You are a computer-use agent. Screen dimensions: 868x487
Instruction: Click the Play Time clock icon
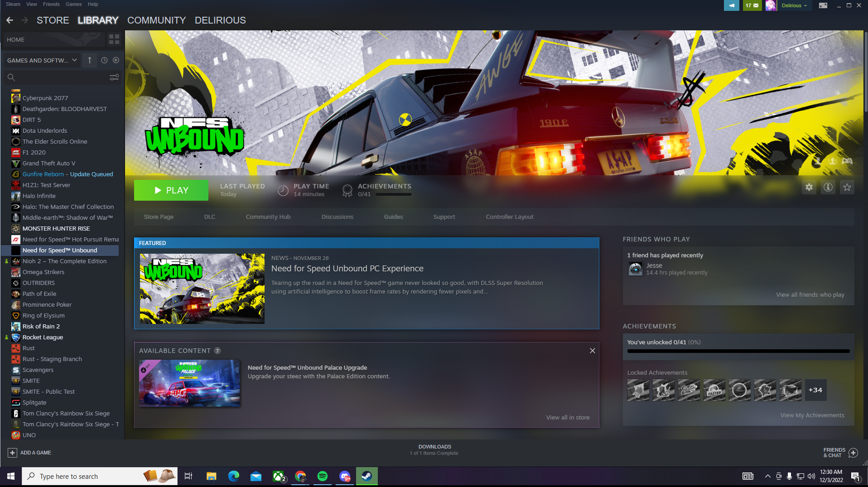click(x=283, y=190)
